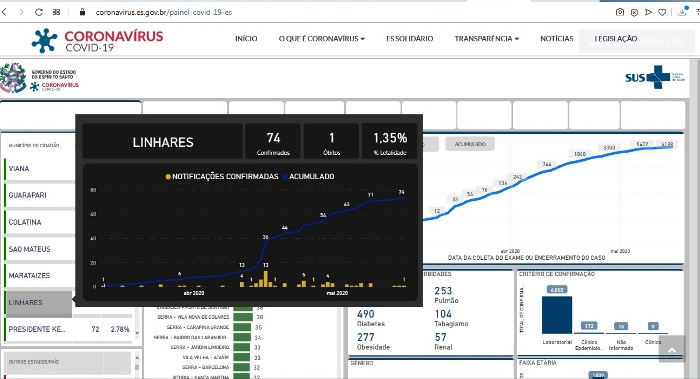Select VIANA in the municipality list

point(39,169)
